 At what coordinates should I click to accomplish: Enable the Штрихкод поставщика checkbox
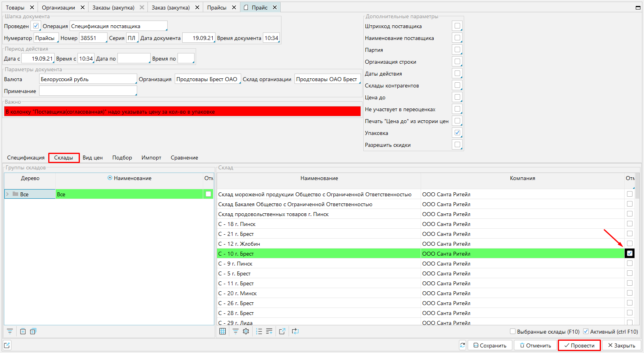pyautogui.click(x=457, y=26)
